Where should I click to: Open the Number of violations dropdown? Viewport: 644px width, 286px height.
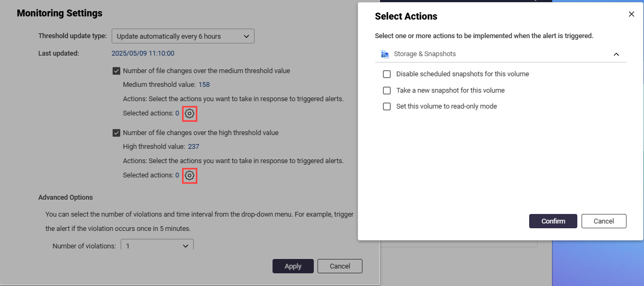[157, 246]
